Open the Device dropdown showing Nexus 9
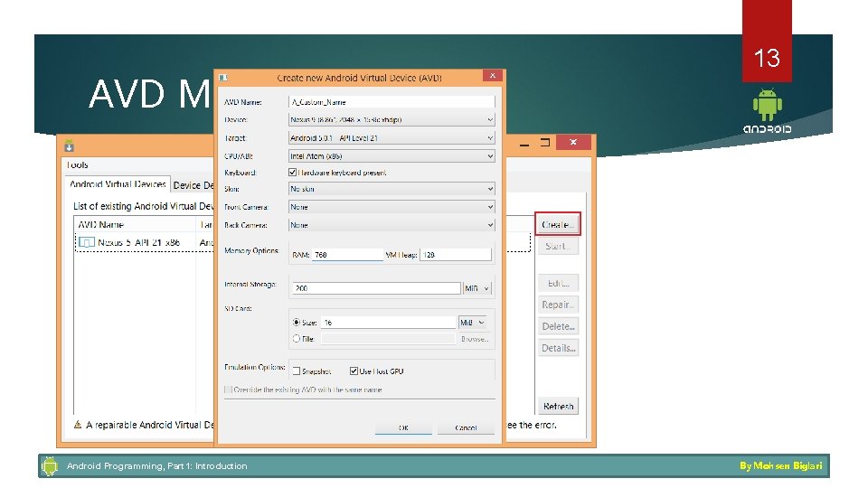The height and width of the screenshot is (488, 868). 392,119
